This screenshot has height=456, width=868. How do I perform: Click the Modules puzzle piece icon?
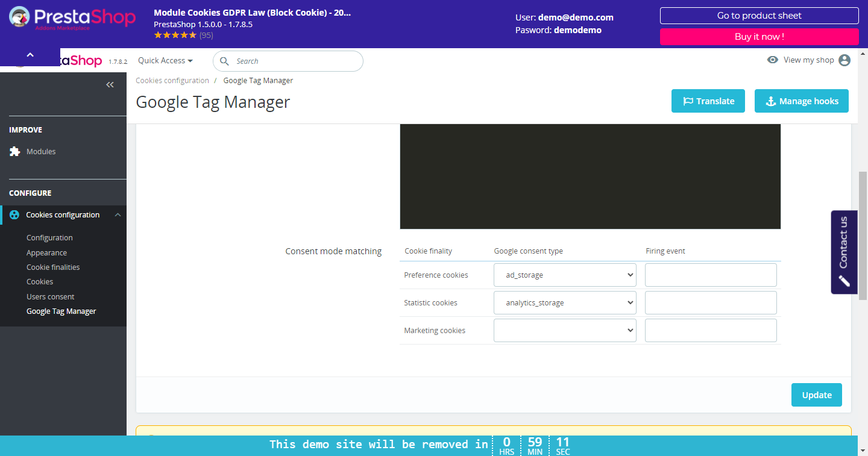click(14, 152)
